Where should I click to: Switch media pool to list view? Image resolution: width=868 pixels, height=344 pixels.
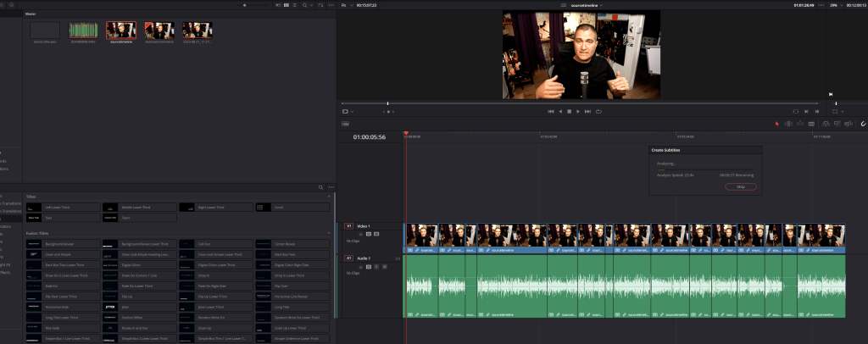click(x=294, y=5)
